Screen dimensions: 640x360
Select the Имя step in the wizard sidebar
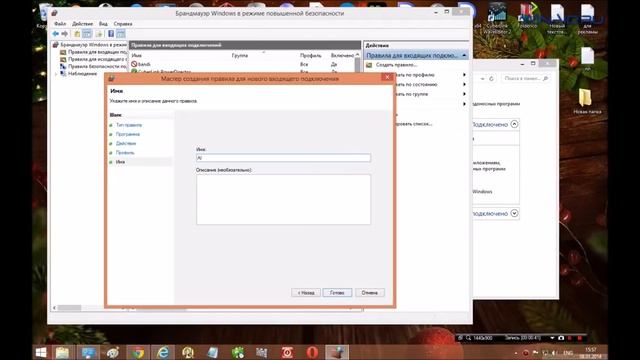click(x=120, y=162)
